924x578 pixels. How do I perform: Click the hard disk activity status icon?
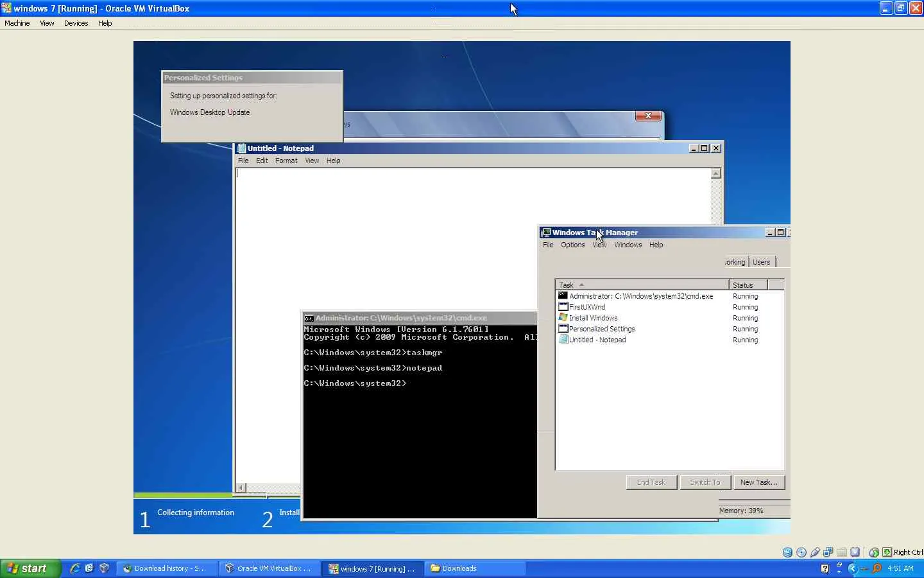pos(787,552)
